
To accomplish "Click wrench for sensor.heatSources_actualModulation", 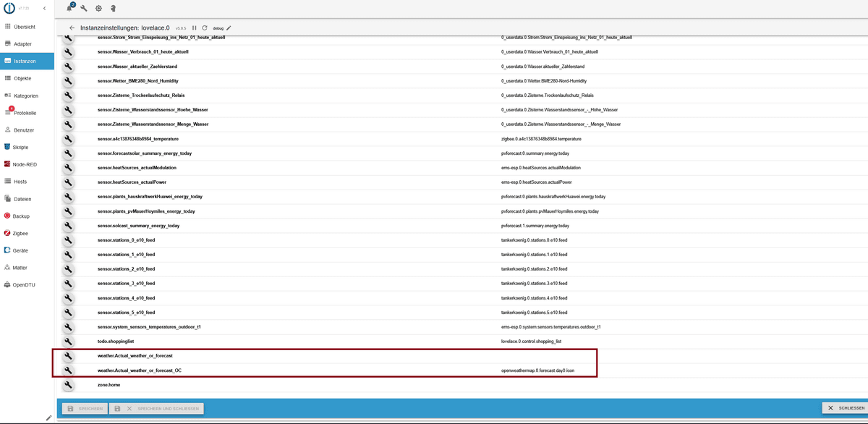I will tap(67, 168).
